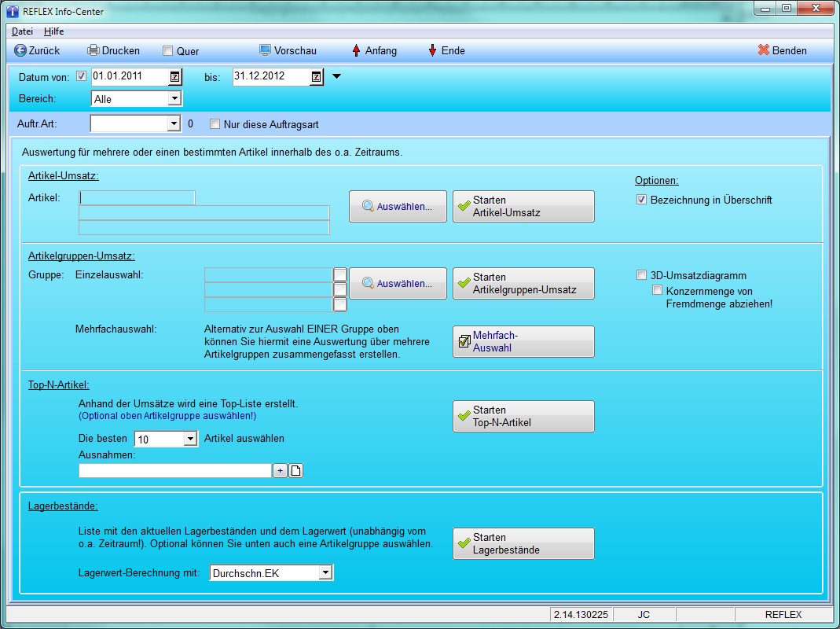The height and width of the screenshot is (629, 840).
Task: Click the blank page icon next to Ausnahmen
Action: pyautogui.click(x=295, y=471)
